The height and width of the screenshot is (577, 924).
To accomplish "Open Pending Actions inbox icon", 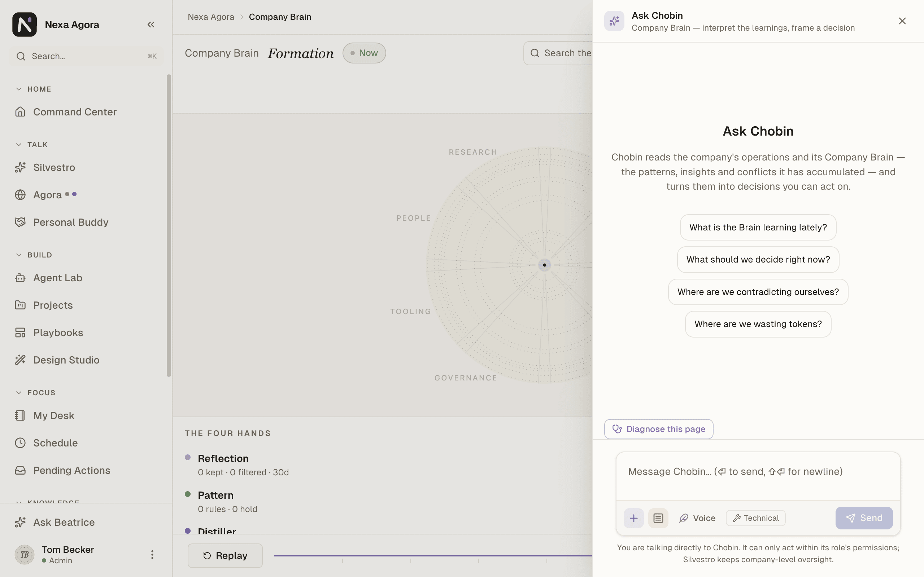I will pyautogui.click(x=20, y=470).
